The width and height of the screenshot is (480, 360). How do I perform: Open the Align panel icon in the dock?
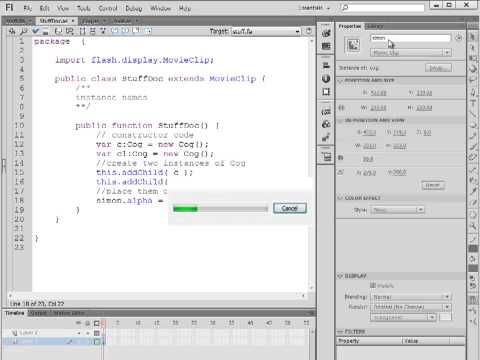coord(326,66)
